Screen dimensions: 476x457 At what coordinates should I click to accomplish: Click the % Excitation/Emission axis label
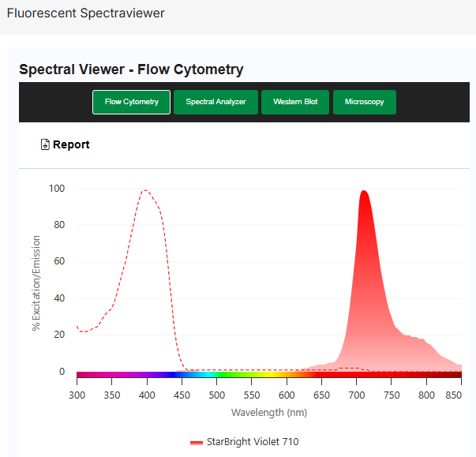(36, 283)
